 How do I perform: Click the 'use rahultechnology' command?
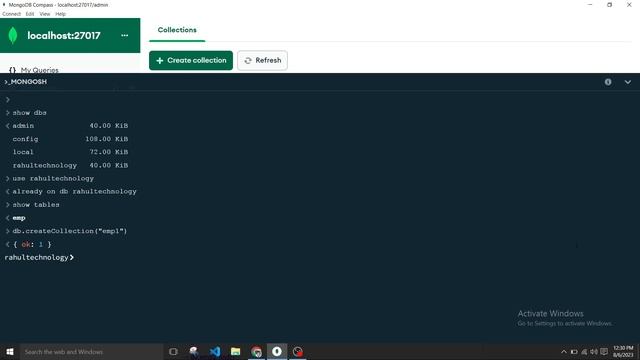click(x=53, y=178)
